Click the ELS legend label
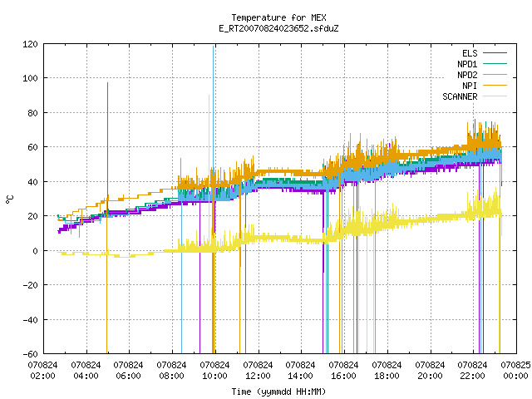 pyautogui.click(x=470, y=53)
